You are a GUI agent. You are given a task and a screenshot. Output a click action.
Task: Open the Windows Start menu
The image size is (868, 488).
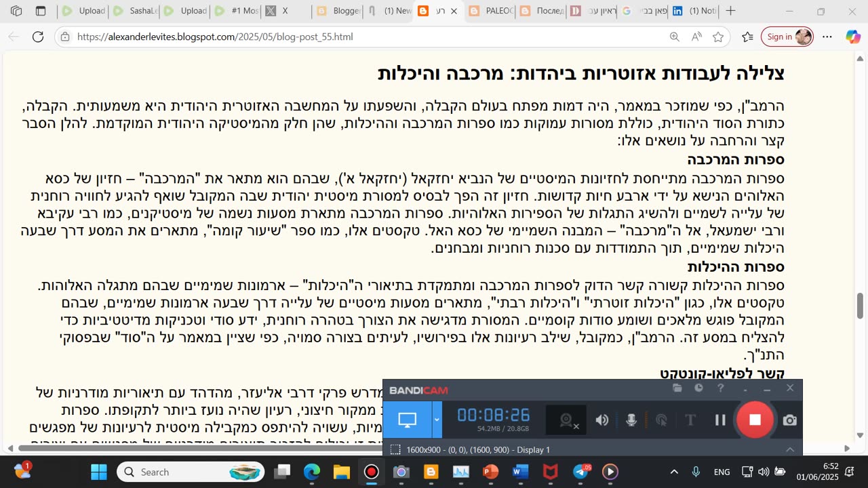(x=99, y=472)
